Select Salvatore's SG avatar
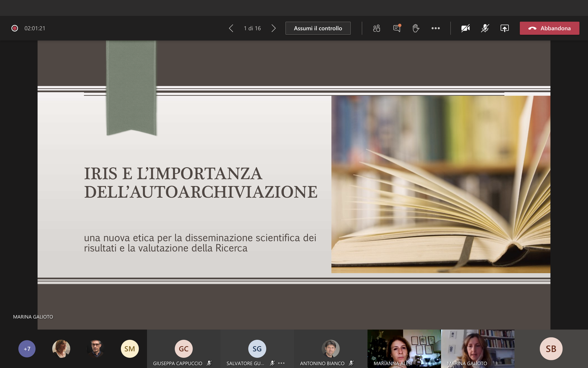This screenshot has height=368, width=588. 257,349
